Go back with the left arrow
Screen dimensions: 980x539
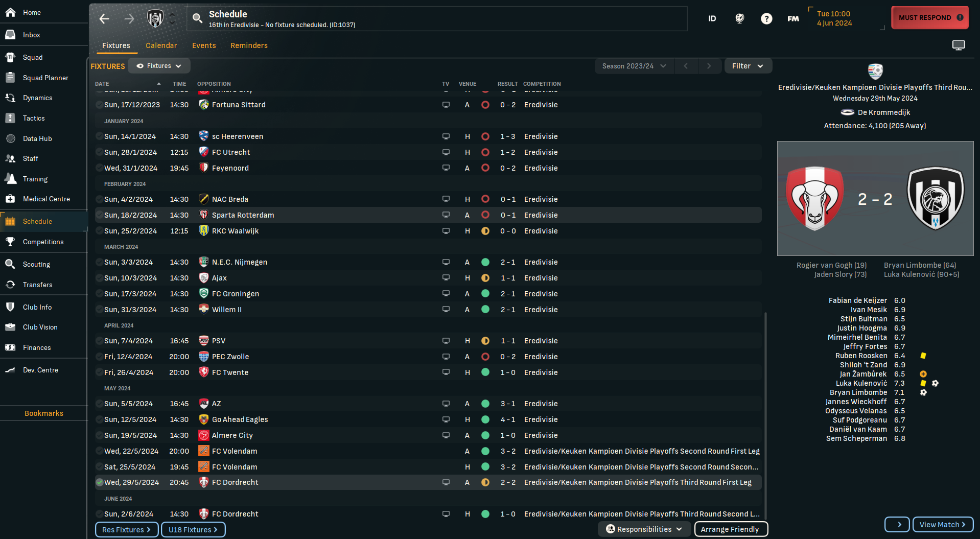(104, 19)
